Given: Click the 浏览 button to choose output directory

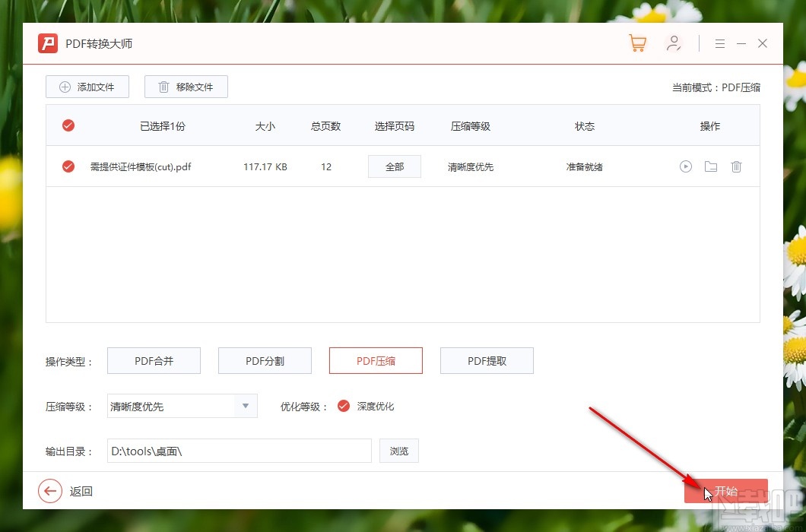Looking at the screenshot, I should click(x=398, y=451).
